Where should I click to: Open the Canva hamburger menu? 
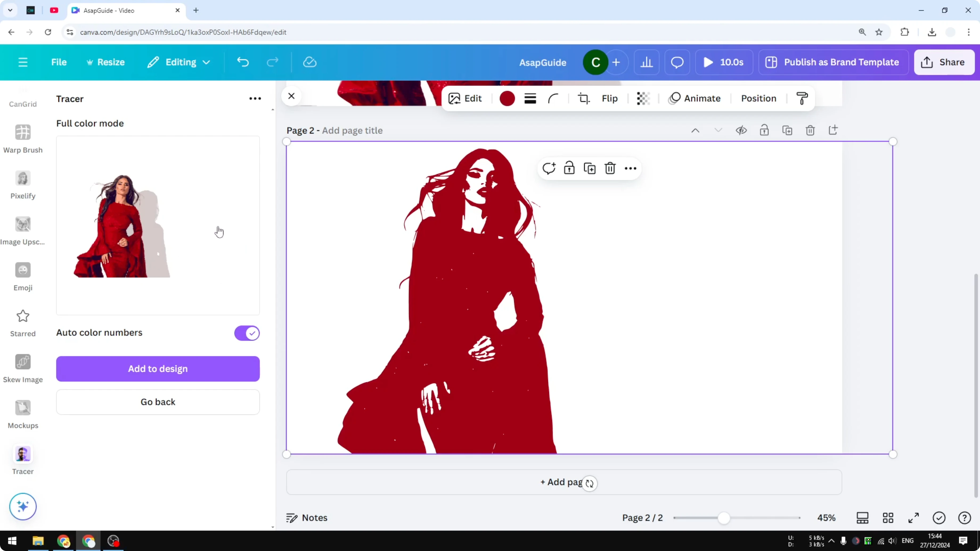tap(23, 62)
